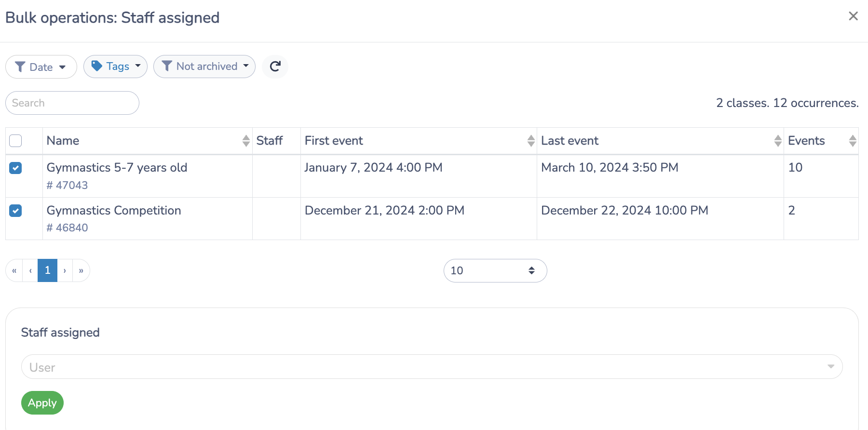
Task: Click class ID # 47043
Action: [x=68, y=185]
